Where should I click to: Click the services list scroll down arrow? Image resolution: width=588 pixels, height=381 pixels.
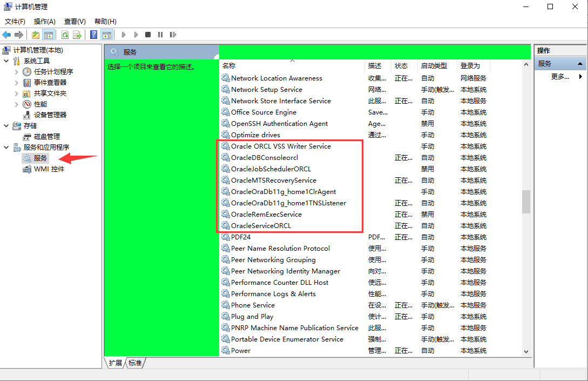pos(526,352)
